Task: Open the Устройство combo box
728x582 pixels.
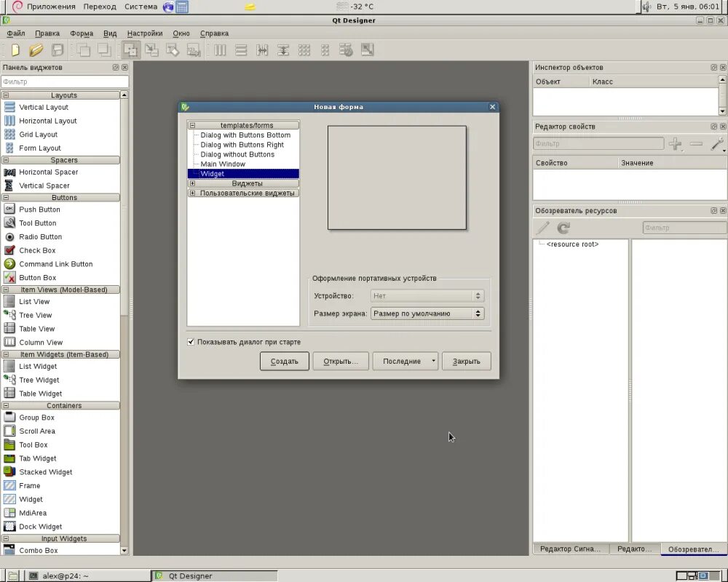Action: [427, 296]
